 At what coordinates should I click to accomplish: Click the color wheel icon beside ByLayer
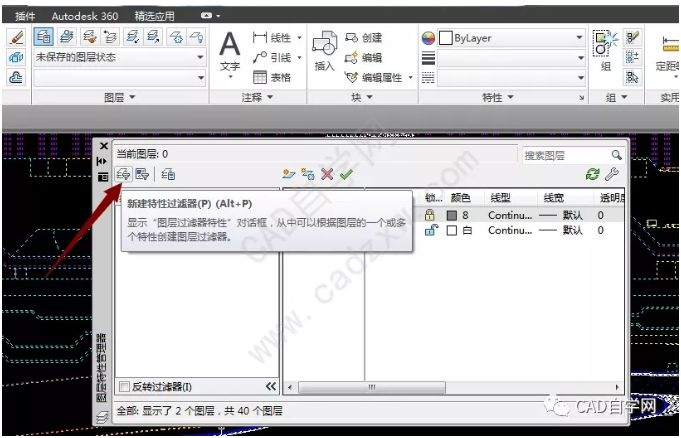428,38
